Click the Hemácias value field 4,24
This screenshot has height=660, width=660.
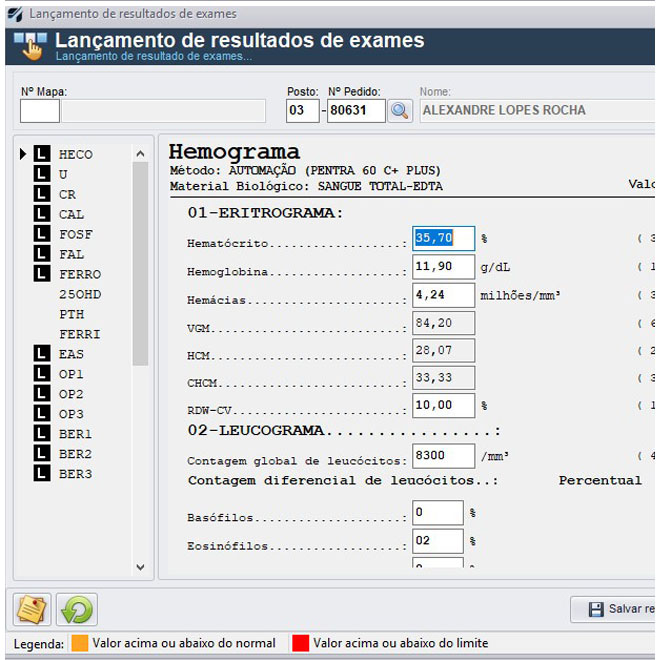(444, 295)
